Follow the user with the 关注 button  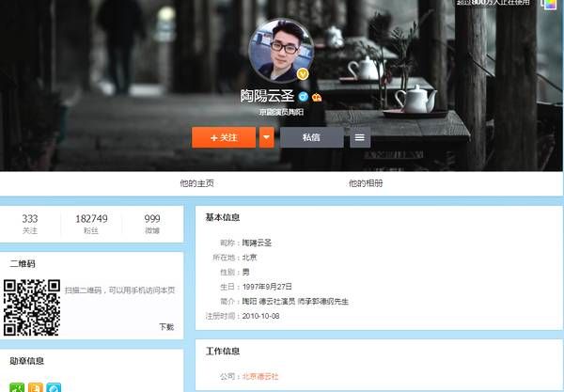[224, 137]
